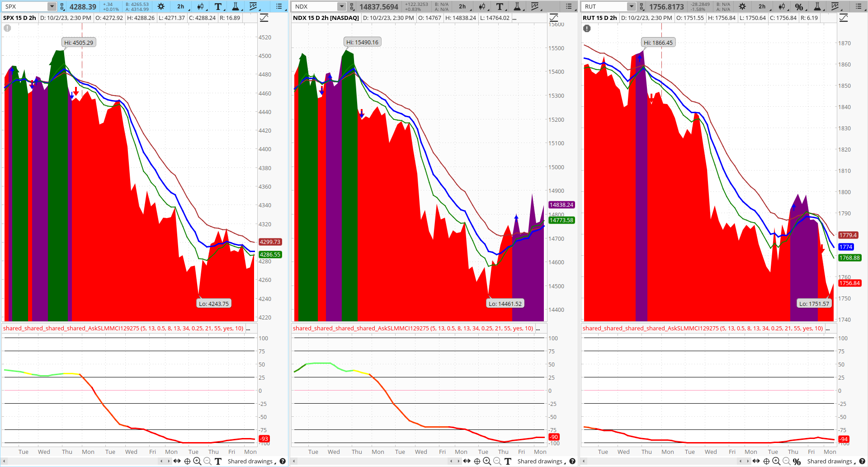Click NDX header ellipsis after L: 14764.02

(x=514, y=19)
